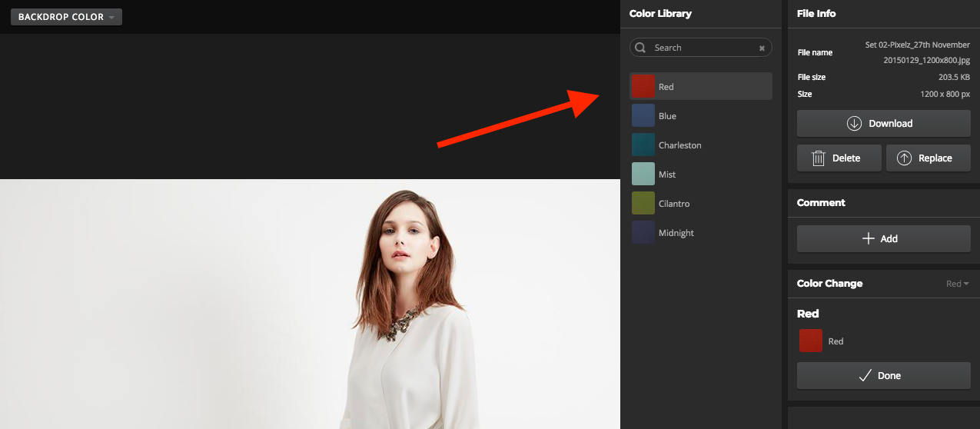This screenshot has height=429, width=980.
Task: Choose the Charleston color swatch
Action: click(643, 145)
